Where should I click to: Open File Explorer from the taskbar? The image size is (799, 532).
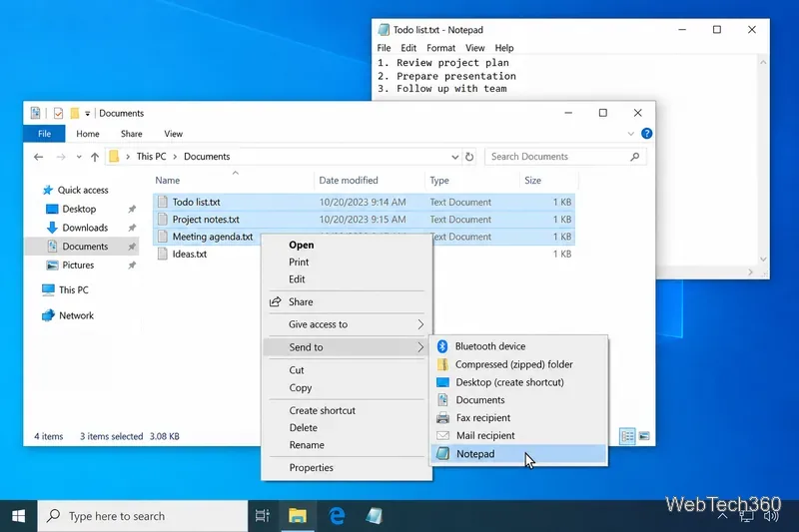pos(298,516)
